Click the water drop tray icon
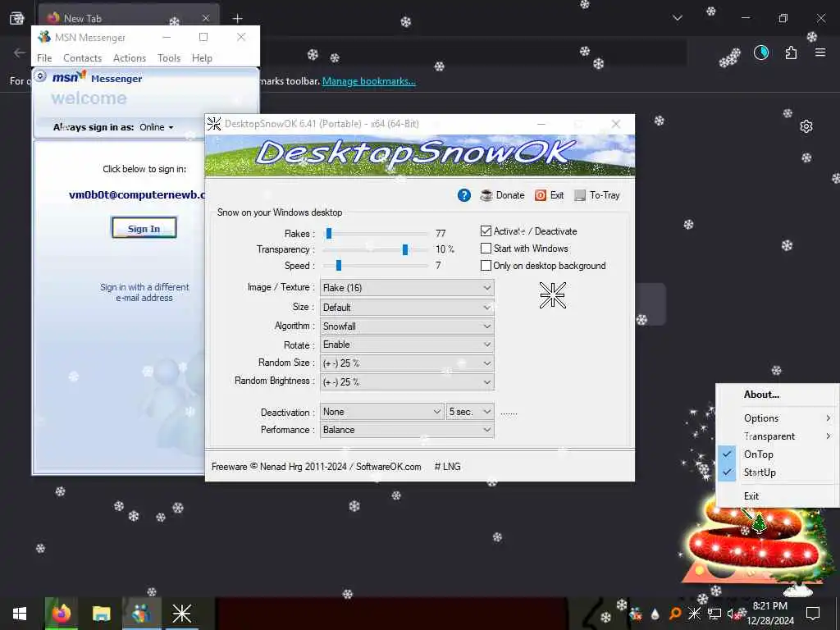 [x=655, y=614]
